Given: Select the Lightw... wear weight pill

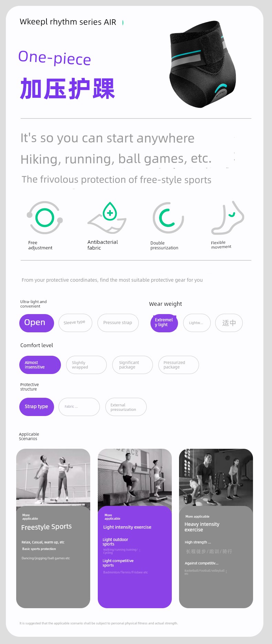Looking at the screenshot, I should coord(197,323).
